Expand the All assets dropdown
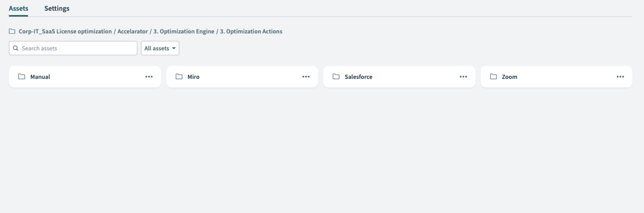Viewport: 644px width, 213px height. (x=160, y=48)
